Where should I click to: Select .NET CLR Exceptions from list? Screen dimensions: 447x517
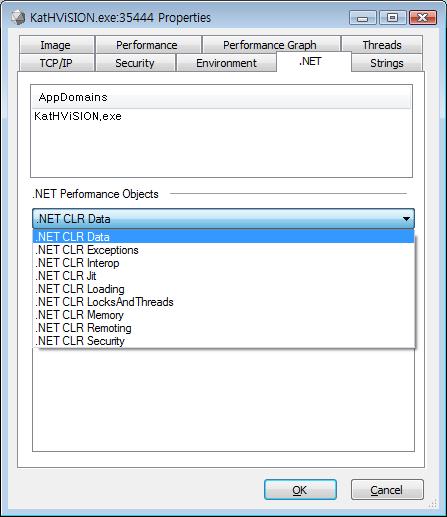tap(223, 250)
